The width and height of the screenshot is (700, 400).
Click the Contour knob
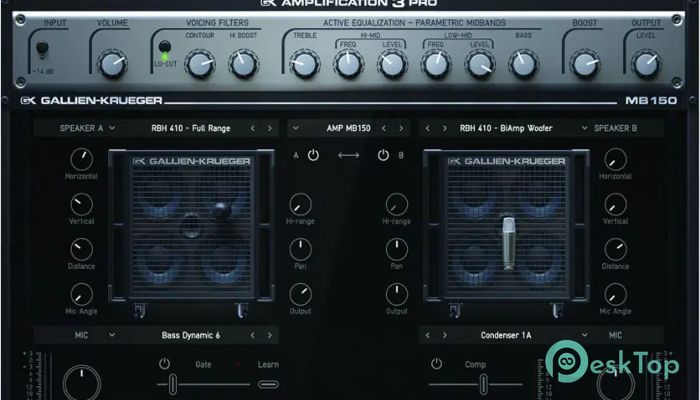pos(200,65)
